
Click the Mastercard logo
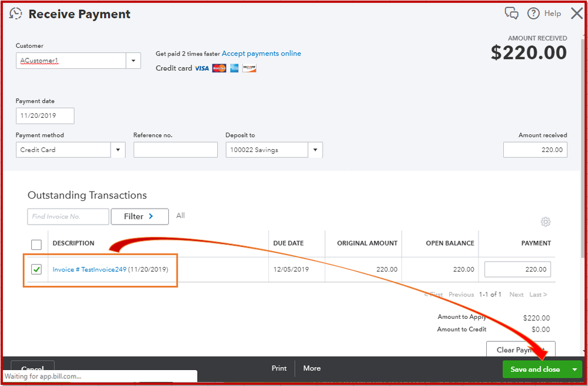coord(219,68)
